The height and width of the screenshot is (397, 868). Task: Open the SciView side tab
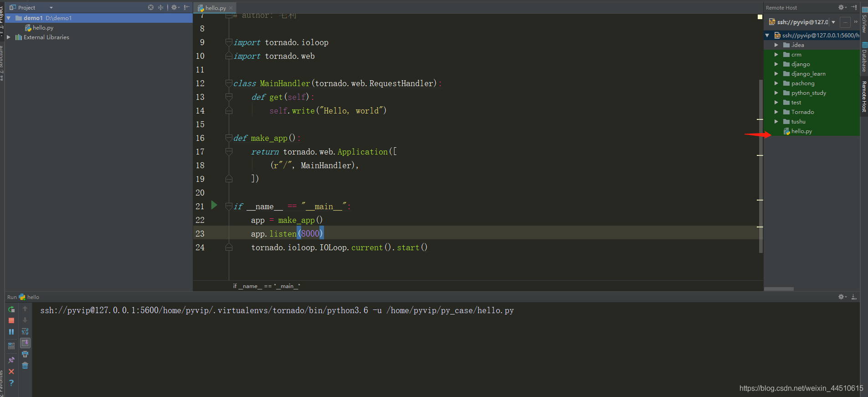[x=864, y=20]
